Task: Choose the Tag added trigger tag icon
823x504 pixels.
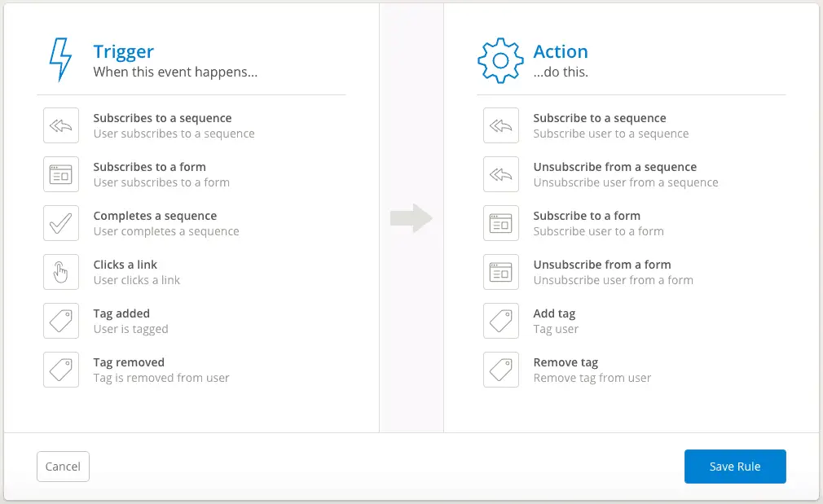Action: (61, 321)
